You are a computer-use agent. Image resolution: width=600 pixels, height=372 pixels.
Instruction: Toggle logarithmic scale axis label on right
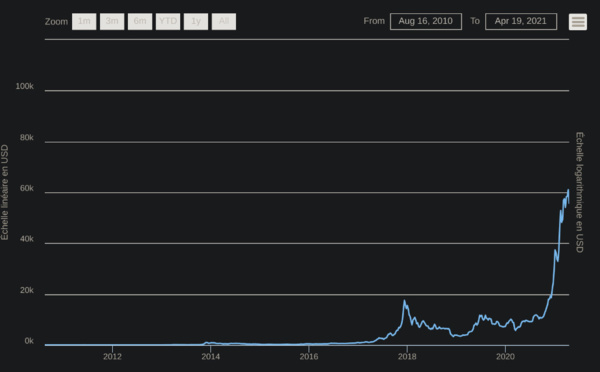(579, 193)
